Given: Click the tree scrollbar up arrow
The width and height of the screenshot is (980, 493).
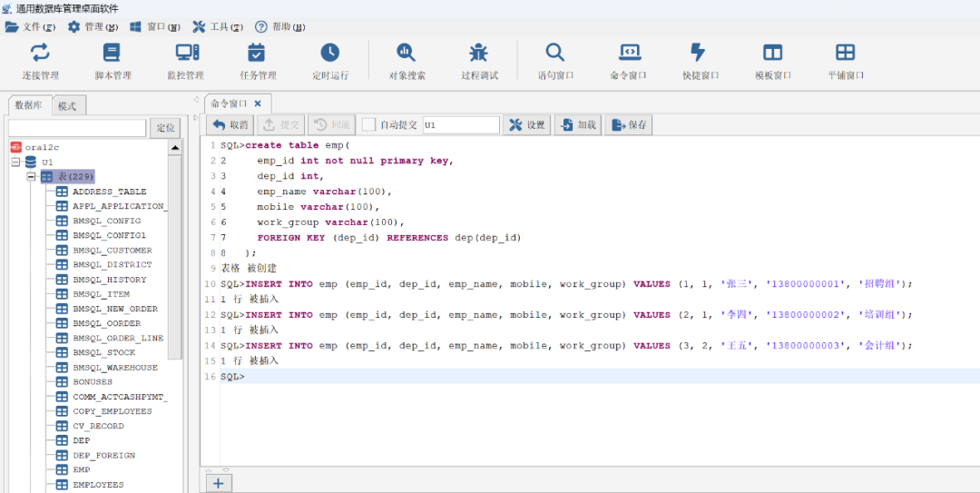Looking at the screenshot, I should 175,148.
